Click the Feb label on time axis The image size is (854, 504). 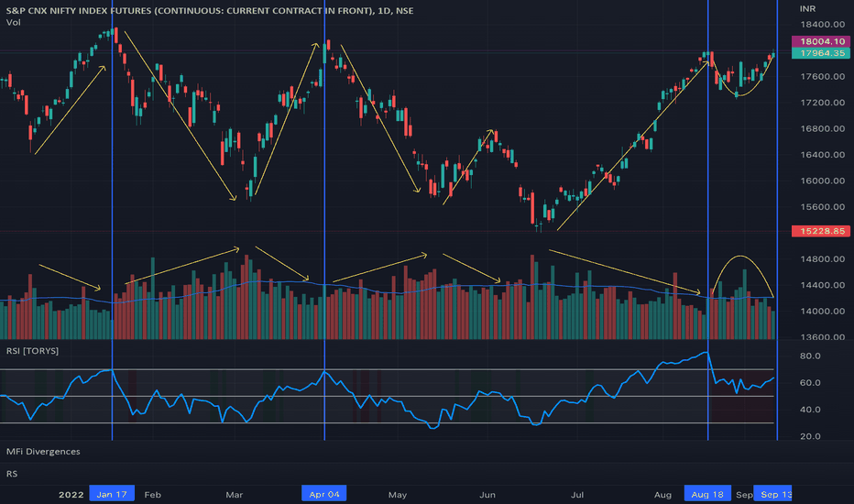152,495
